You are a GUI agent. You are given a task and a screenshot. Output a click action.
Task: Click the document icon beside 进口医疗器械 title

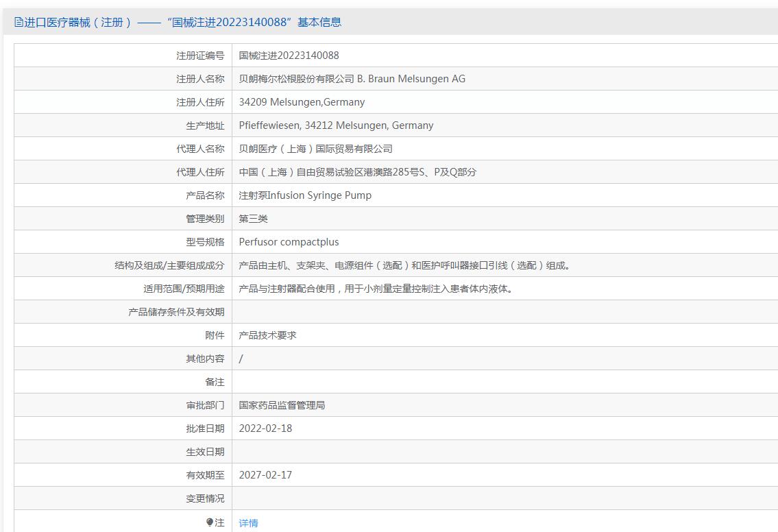tap(19, 23)
